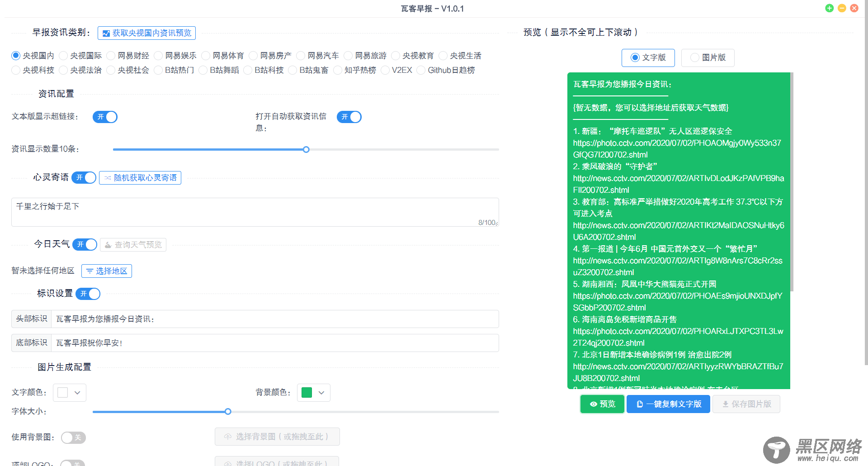Select the V2EX news source

tap(396, 70)
